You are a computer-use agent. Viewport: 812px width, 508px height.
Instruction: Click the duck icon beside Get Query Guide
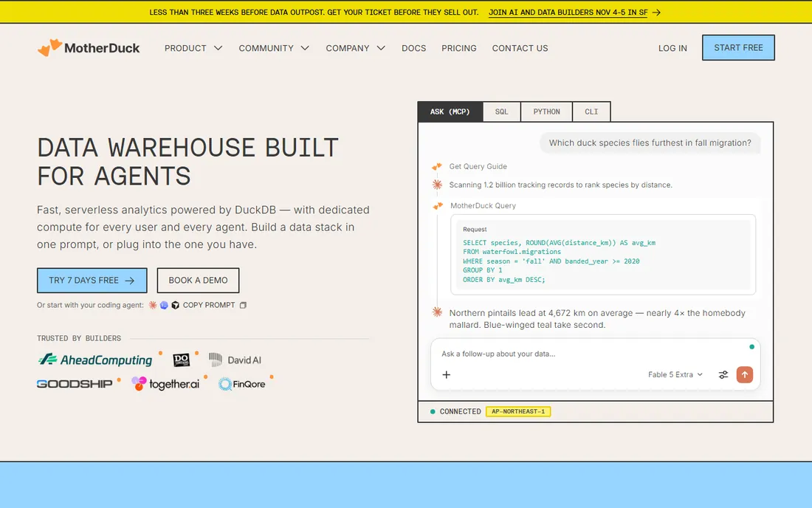coord(437,166)
